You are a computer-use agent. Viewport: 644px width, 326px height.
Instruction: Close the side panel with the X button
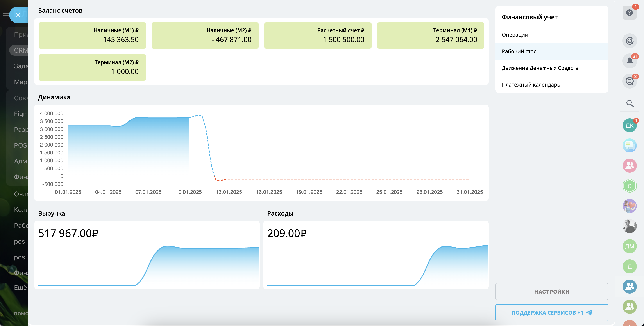(18, 15)
